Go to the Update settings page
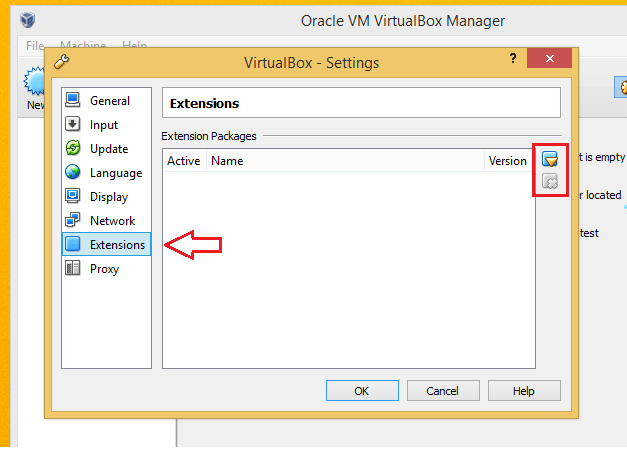 [106, 149]
